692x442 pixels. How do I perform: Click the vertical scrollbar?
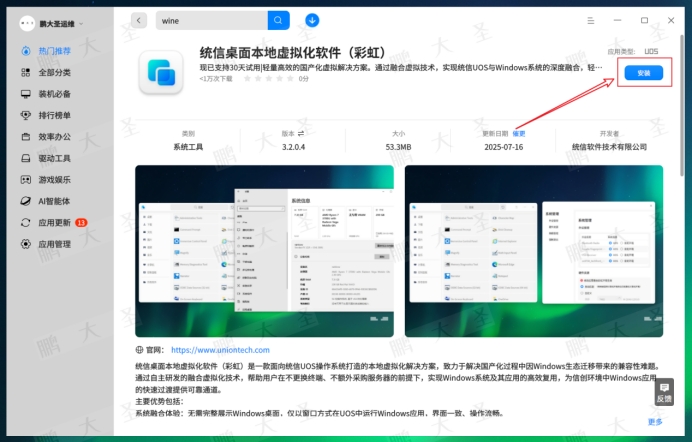(682, 106)
